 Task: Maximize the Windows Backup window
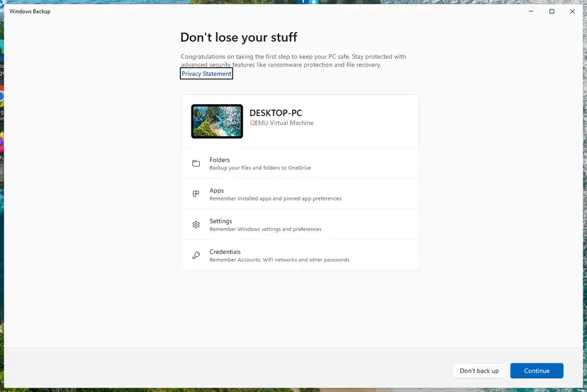(x=552, y=11)
